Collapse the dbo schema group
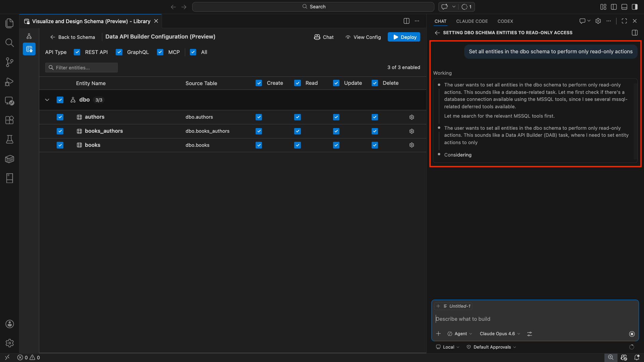This screenshot has width=644, height=362. click(x=47, y=100)
